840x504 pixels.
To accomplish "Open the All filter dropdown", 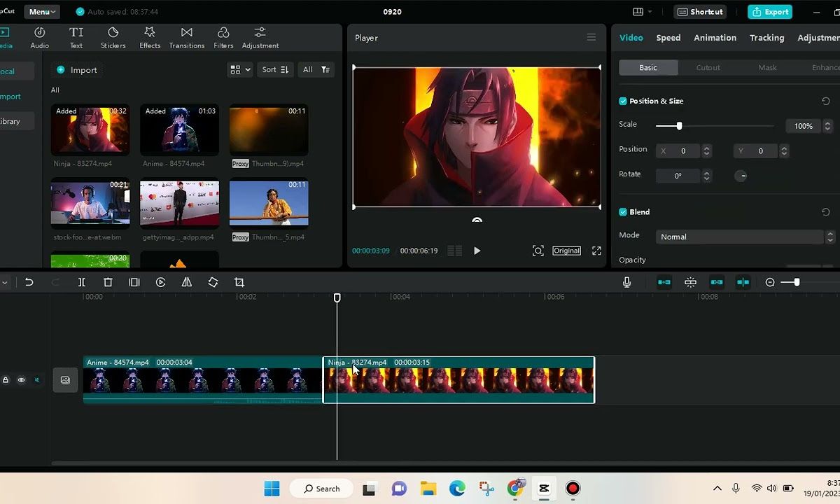I will (316, 69).
